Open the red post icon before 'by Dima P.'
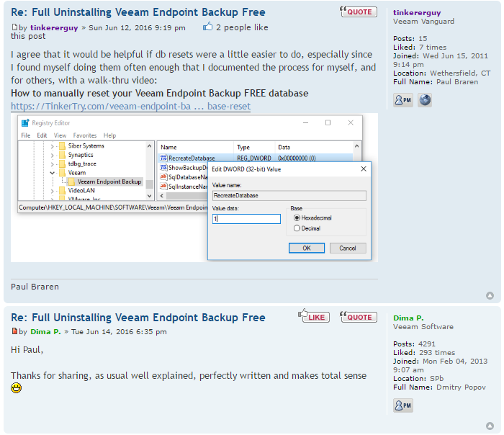The height and width of the screenshot is (435, 504). [x=14, y=331]
